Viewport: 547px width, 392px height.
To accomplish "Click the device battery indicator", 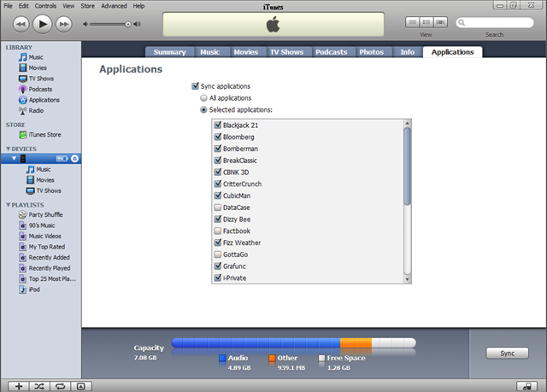I will pos(62,159).
